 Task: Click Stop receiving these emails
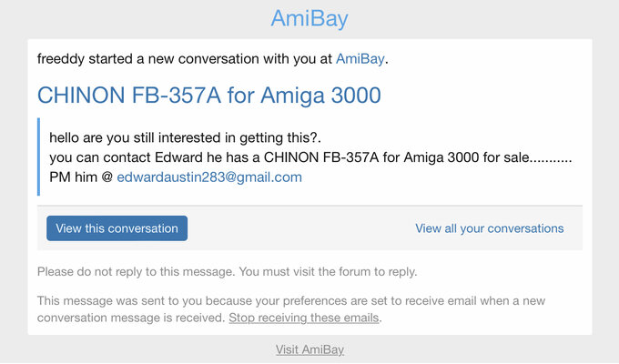(304, 318)
